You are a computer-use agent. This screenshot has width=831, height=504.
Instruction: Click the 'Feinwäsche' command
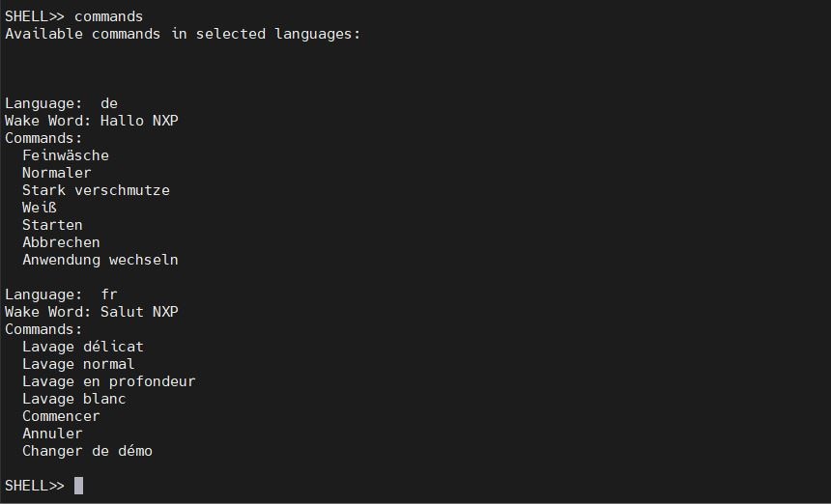(x=66, y=155)
